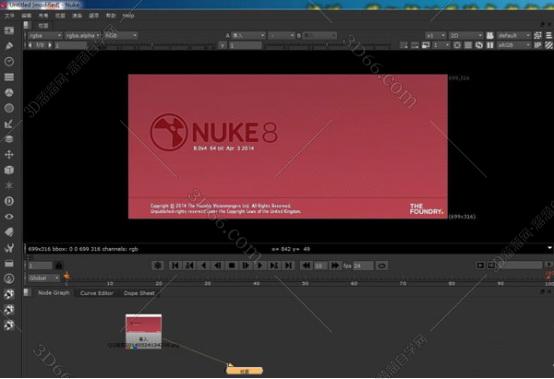Skip forward by frame increment
This screenshot has height=379, width=554.
(335, 265)
